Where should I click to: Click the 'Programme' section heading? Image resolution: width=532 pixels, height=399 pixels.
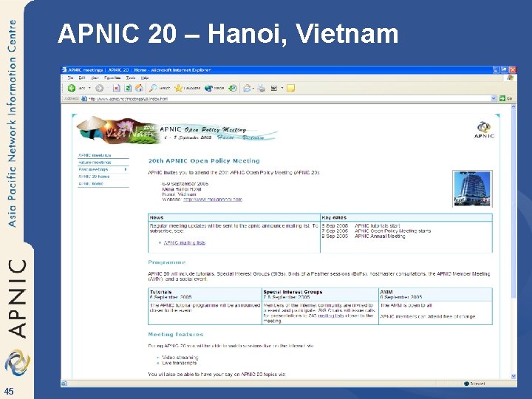pyautogui.click(x=166, y=262)
